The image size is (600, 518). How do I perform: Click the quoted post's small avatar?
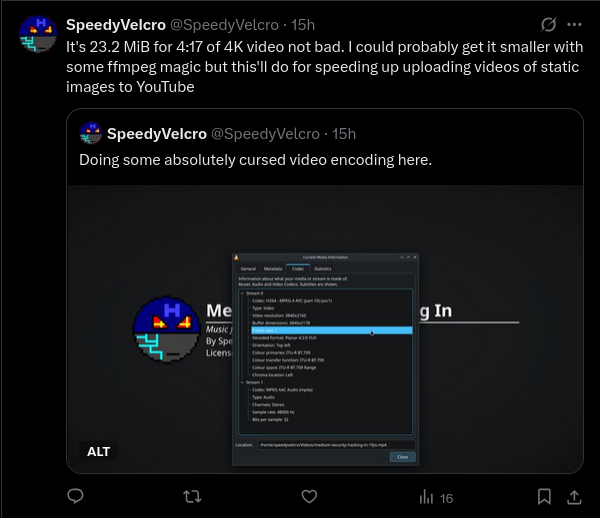tap(92, 133)
